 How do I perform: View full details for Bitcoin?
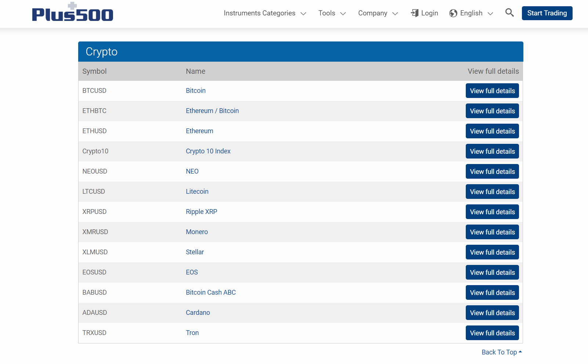tap(492, 91)
